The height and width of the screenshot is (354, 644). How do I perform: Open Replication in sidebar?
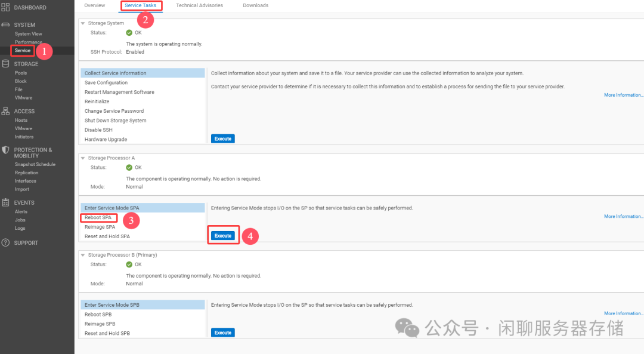(27, 173)
